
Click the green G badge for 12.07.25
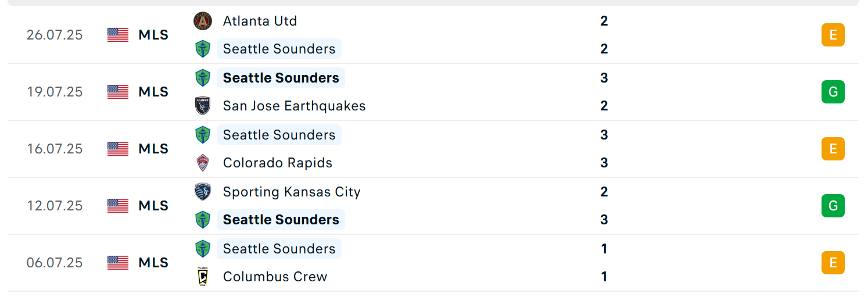833,206
